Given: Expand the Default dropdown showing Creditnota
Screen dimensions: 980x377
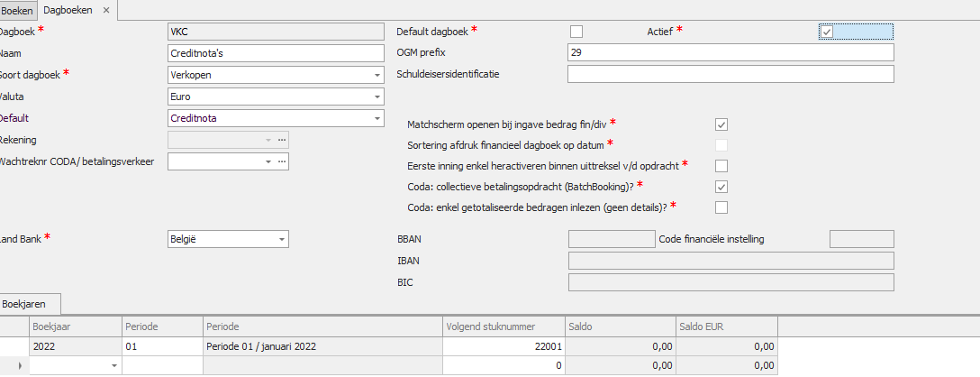Looking at the screenshot, I should coord(377,118).
